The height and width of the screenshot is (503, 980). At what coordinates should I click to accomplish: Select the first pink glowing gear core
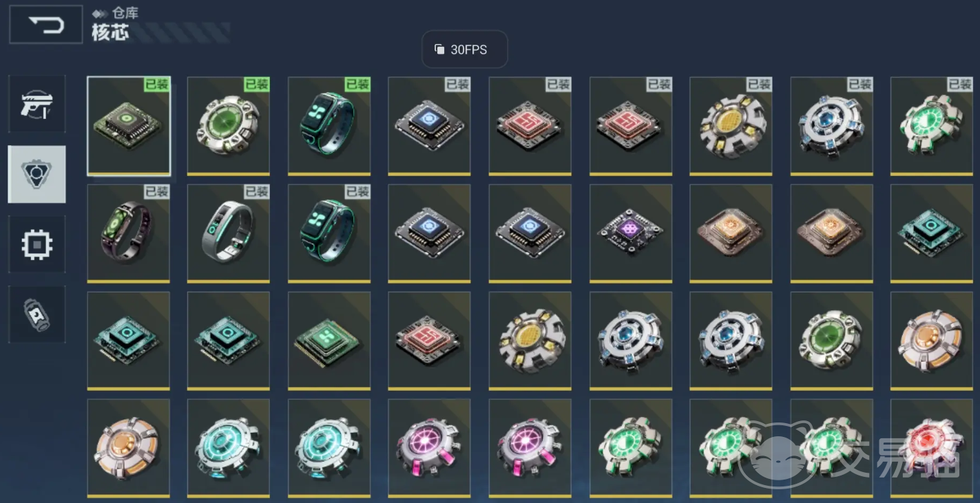coord(430,448)
